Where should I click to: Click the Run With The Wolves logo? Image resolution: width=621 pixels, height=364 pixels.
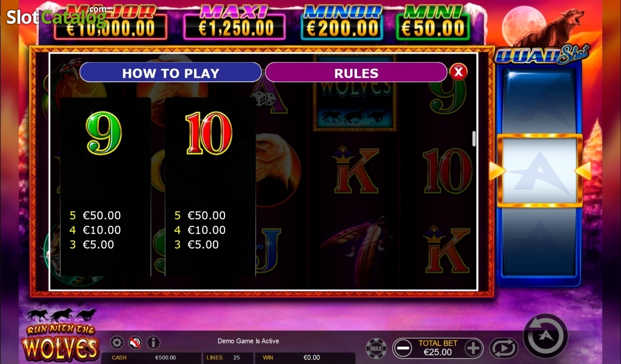[x=61, y=336]
